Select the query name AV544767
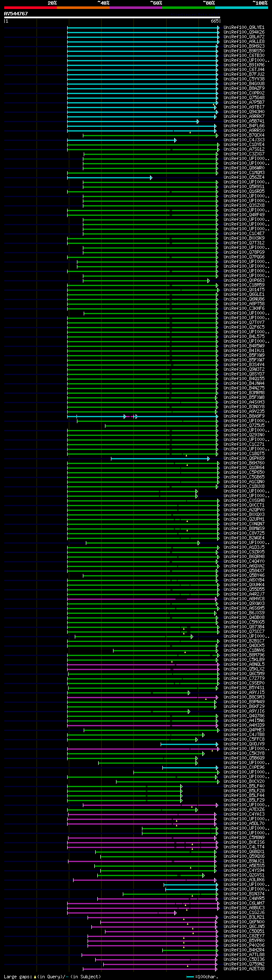This screenshot has height=980, width=272. (x=16, y=14)
